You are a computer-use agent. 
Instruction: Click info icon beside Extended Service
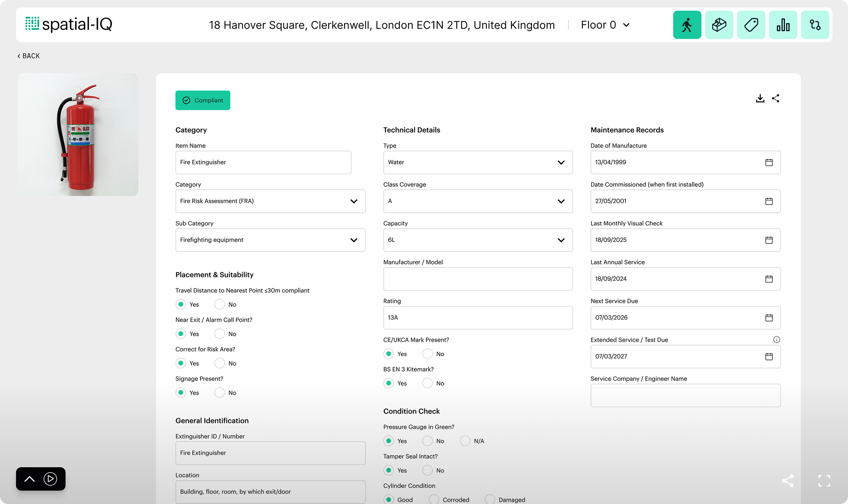point(776,340)
